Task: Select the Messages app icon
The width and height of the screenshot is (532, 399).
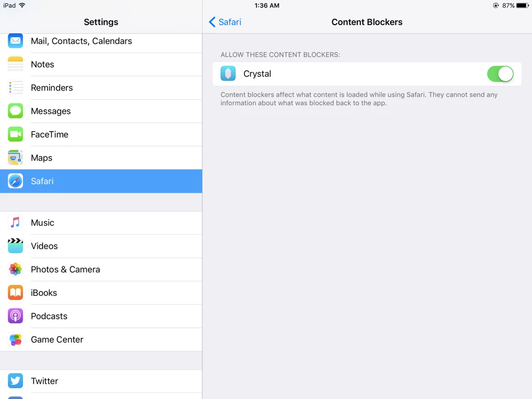Action: [x=15, y=111]
